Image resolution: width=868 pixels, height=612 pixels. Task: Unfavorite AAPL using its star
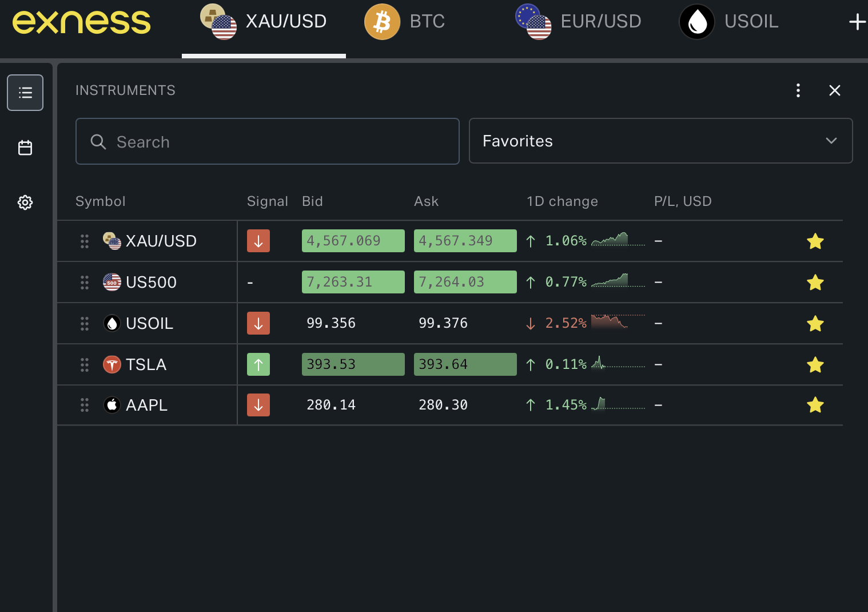pos(815,405)
